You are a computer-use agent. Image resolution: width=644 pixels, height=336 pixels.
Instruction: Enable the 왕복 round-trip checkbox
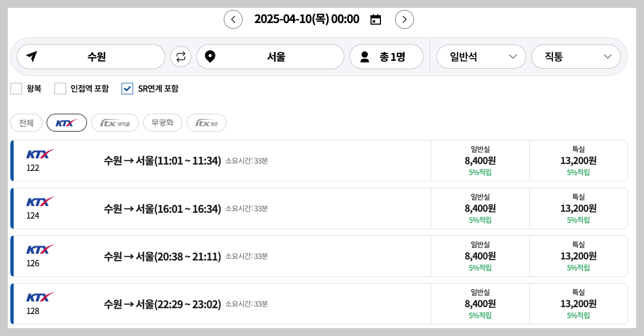click(16, 89)
